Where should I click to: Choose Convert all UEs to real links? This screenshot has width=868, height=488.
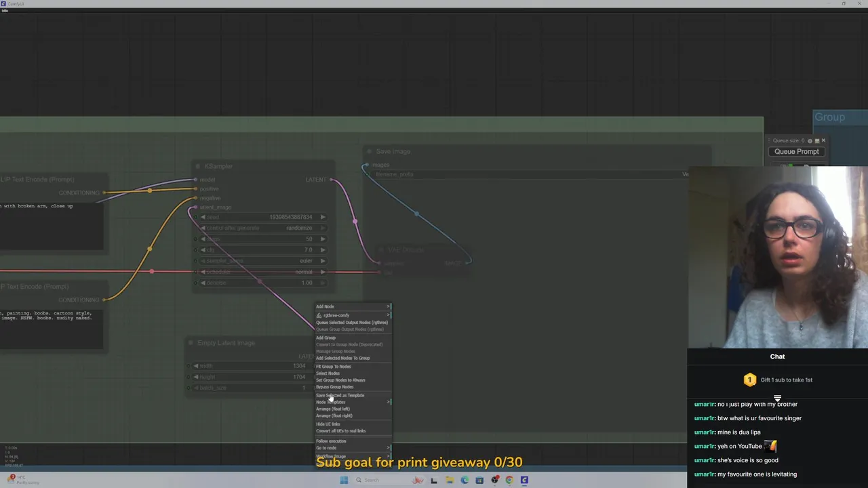[353, 431]
